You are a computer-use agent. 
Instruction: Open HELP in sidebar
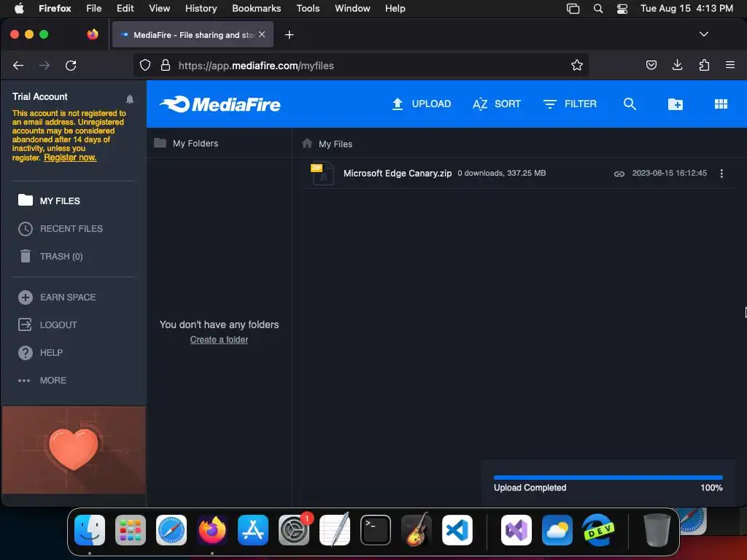[x=40, y=352]
